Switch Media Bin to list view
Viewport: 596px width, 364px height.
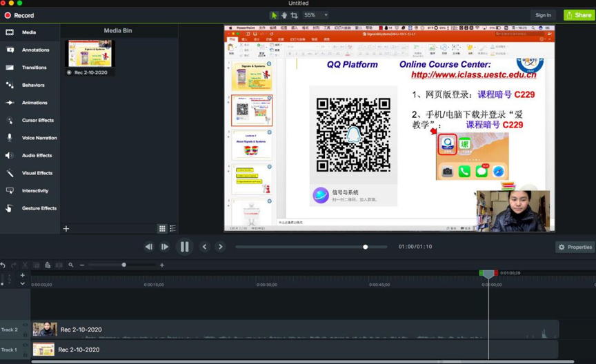(x=172, y=229)
